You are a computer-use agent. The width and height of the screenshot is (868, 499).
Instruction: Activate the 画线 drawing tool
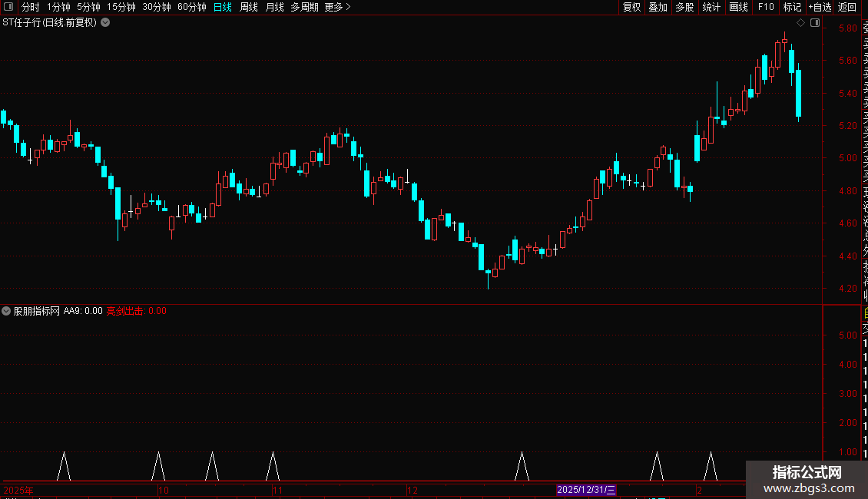738,7
